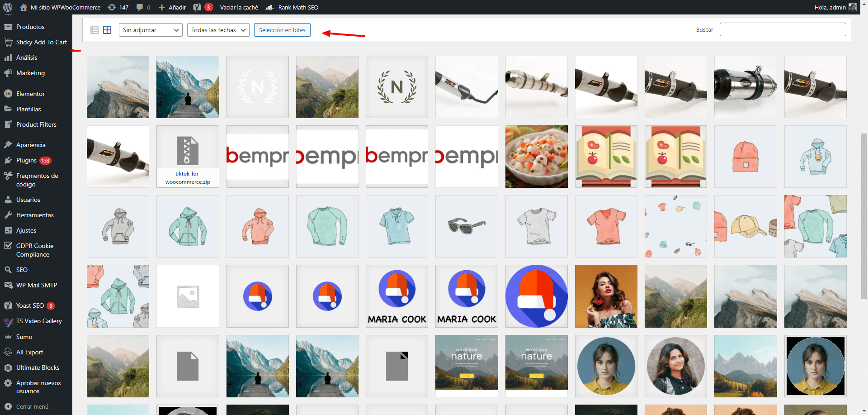Focus the Buscar search field

coord(783,29)
